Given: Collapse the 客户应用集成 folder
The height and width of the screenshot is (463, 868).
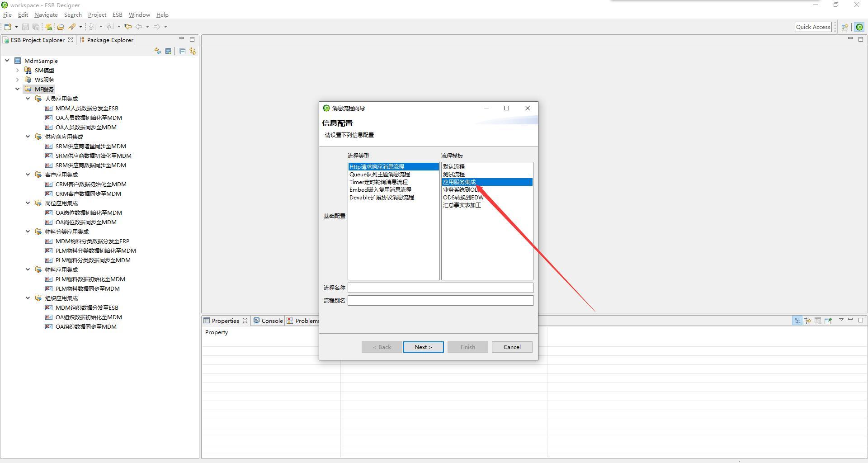Looking at the screenshot, I should 28,175.
